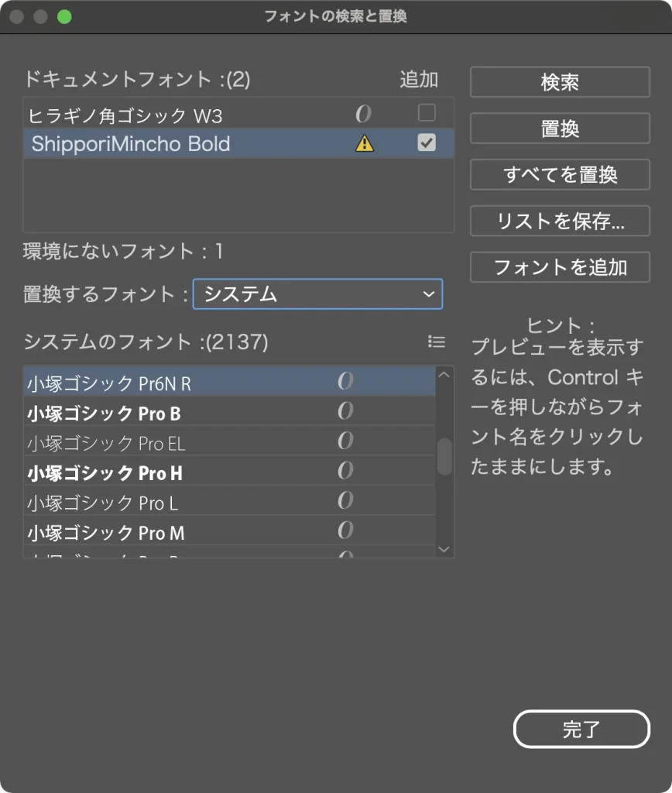Viewport: 672px width, 793px height.
Task: Select 小塚ゴシック Pro EL in the system fonts
Action: (229, 441)
